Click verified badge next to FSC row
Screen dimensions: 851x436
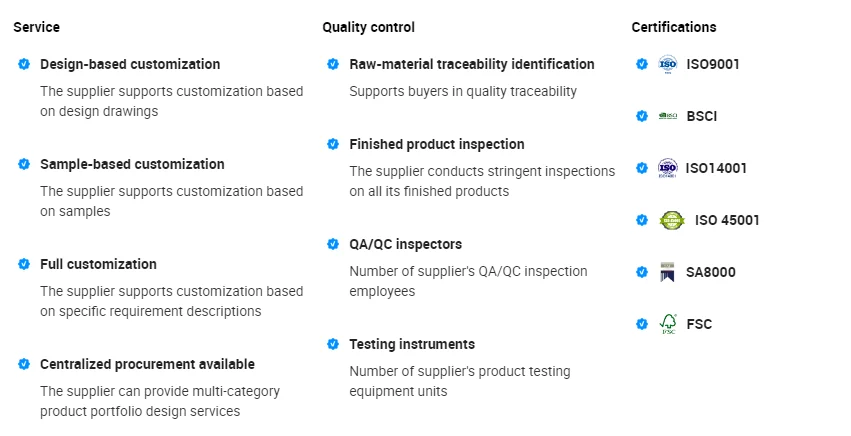click(x=642, y=324)
